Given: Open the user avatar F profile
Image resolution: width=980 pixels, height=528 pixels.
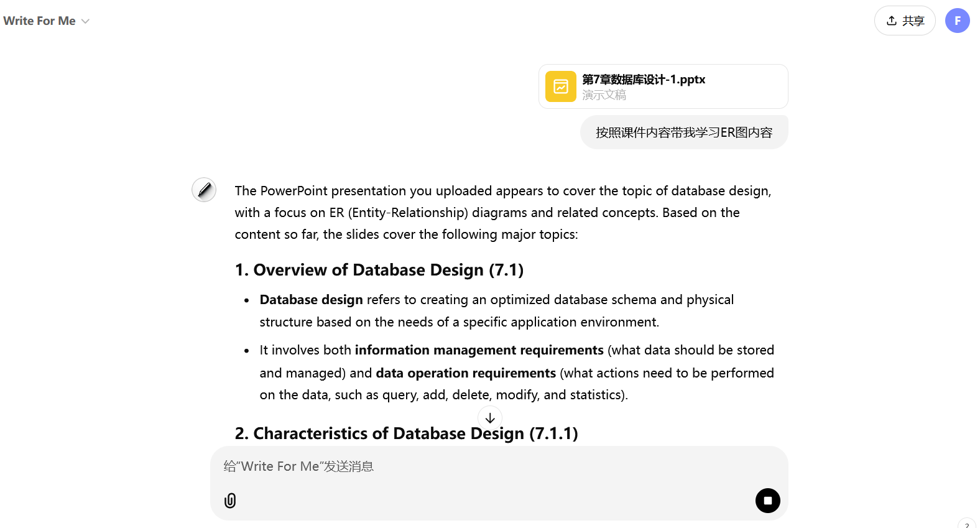Looking at the screenshot, I should (x=958, y=21).
